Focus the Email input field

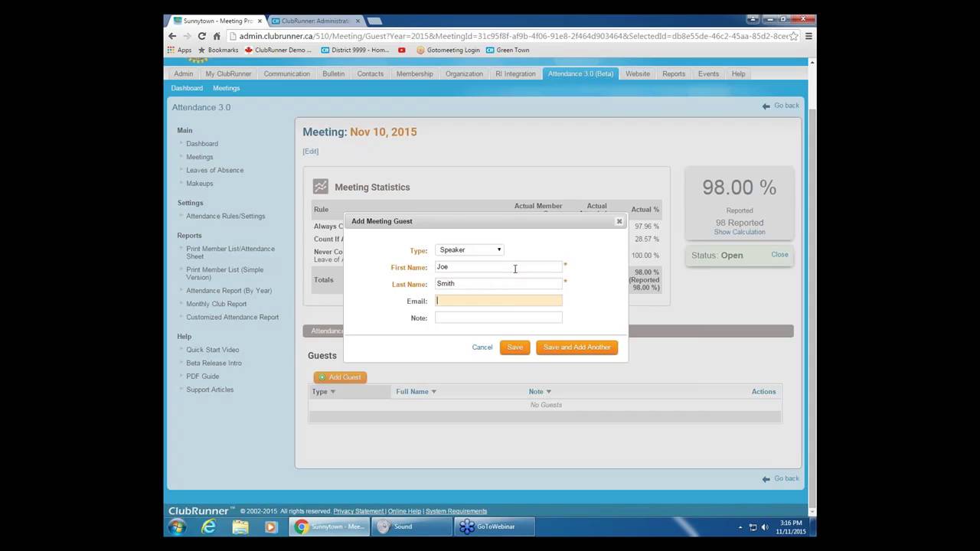pos(498,301)
